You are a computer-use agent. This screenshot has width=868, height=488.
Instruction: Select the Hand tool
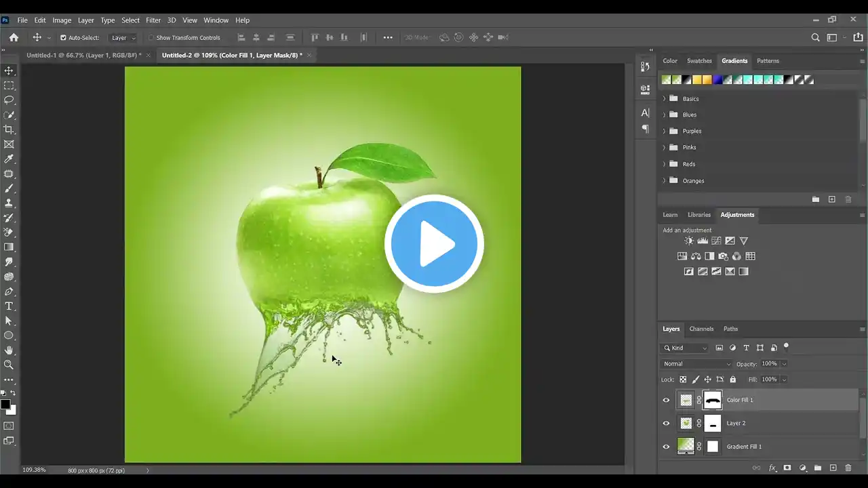pos(9,350)
